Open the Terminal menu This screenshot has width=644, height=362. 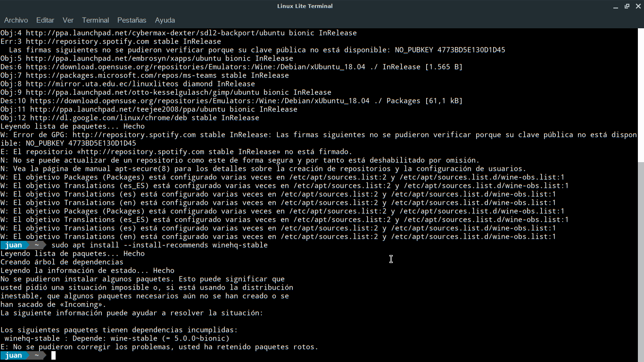[x=95, y=20]
